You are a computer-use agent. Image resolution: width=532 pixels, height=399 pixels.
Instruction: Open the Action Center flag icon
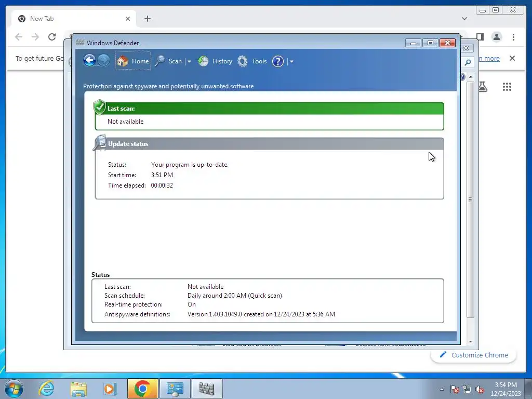coord(455,389)
